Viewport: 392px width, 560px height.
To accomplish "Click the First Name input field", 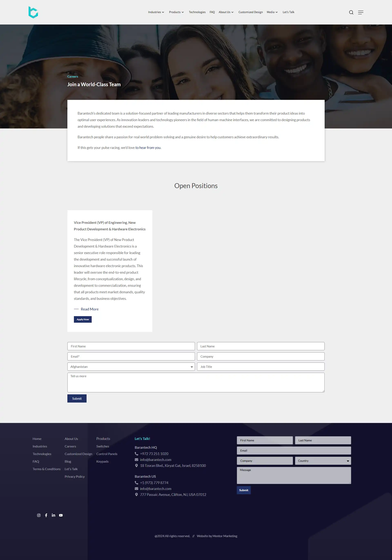I will 131,346.
